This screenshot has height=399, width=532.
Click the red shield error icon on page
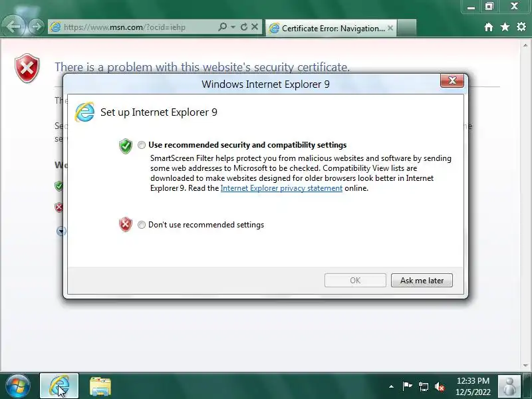27,68
